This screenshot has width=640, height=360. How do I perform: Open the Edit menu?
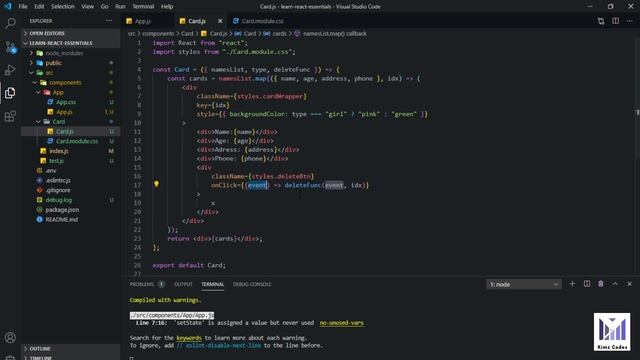(x=39, y=7)
